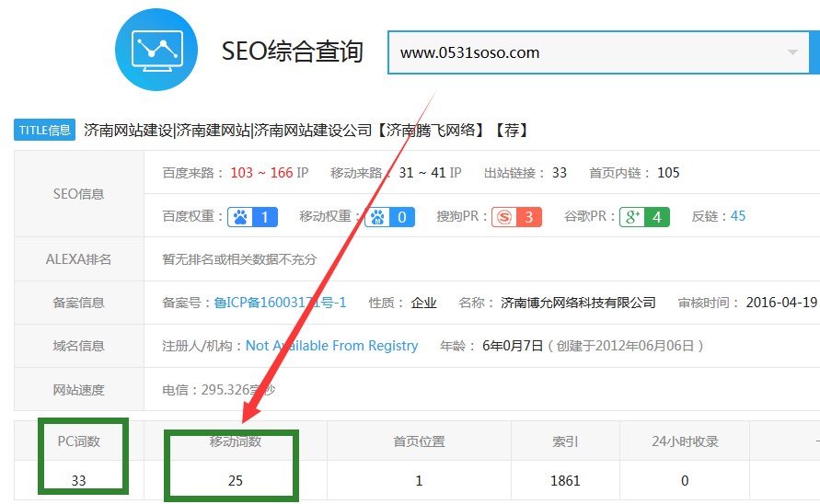Click the company name 济南博允网络科技有限公司

point(578,303)
